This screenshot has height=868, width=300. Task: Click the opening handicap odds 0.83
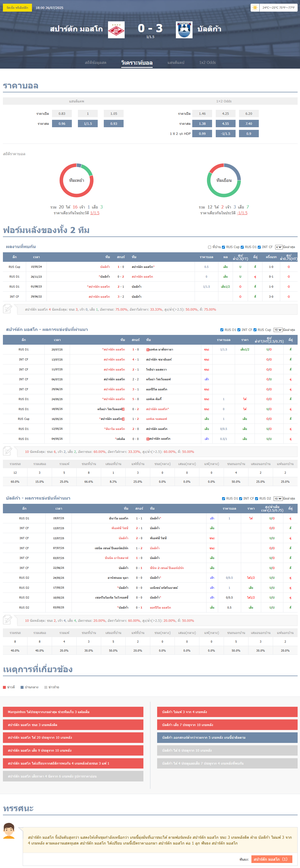(x=62, y=113)
